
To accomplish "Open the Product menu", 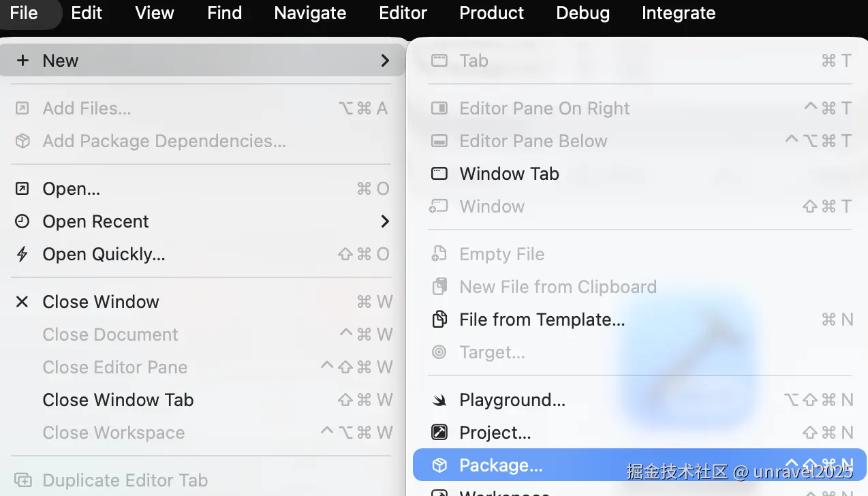I will 491,13.
